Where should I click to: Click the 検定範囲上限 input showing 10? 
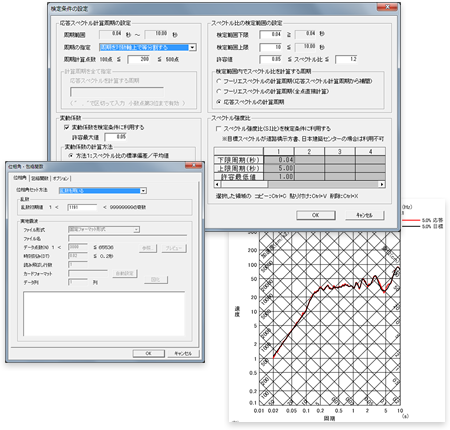271,47
